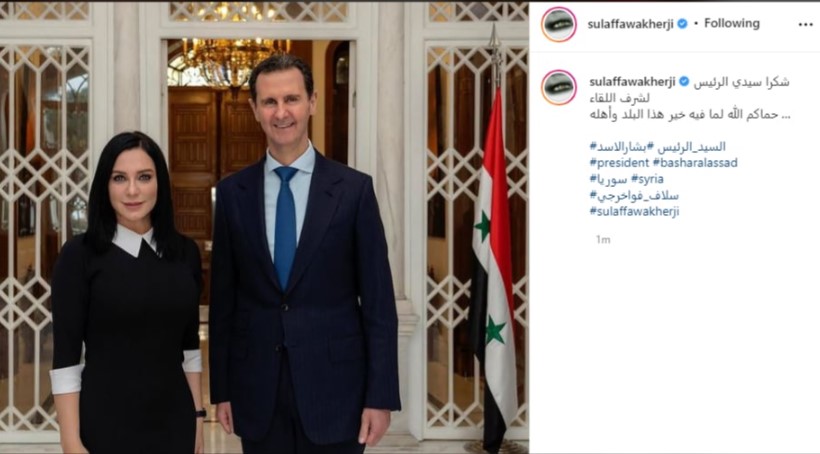The height and width of the screenshot is (454, 820).
Task: Toggle the Following button in the header
Action: point(732,23)
